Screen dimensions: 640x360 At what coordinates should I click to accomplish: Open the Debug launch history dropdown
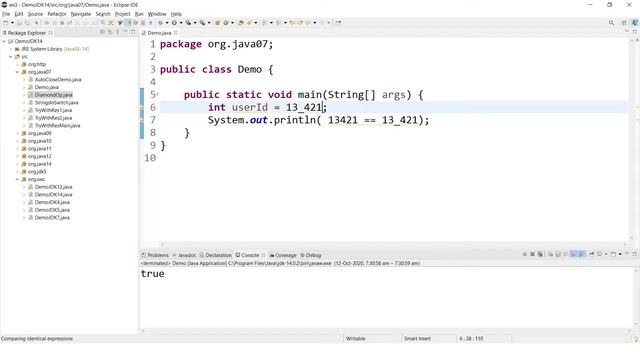(x=167, y=23)
